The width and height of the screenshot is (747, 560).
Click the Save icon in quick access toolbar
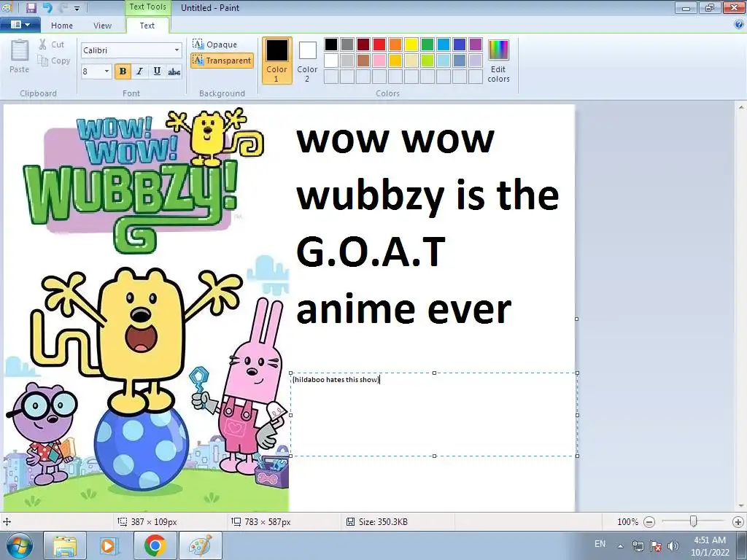click(x=31, y=7)
